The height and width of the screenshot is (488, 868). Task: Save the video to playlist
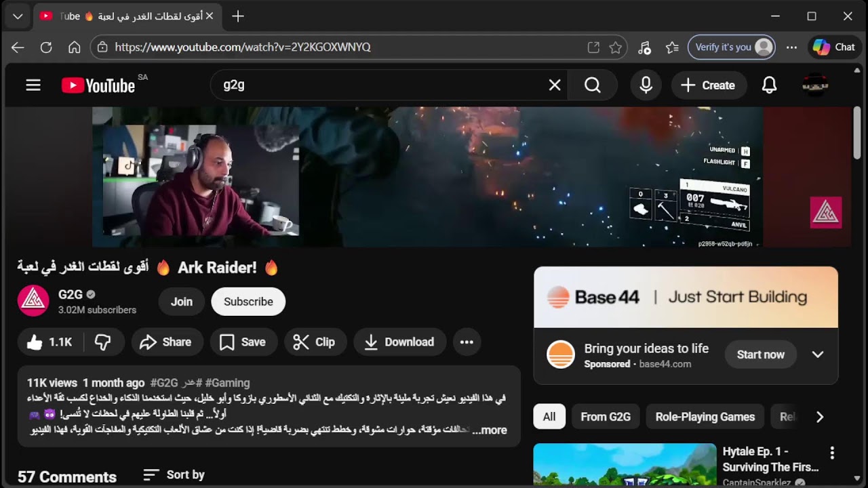[x=243, y=342]
